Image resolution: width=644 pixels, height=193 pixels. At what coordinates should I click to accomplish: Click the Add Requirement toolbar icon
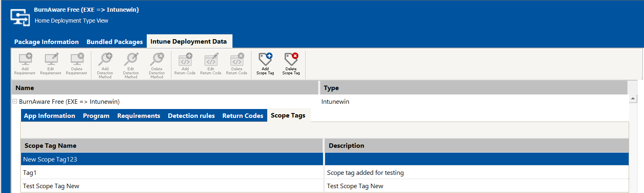pos(25,60)
